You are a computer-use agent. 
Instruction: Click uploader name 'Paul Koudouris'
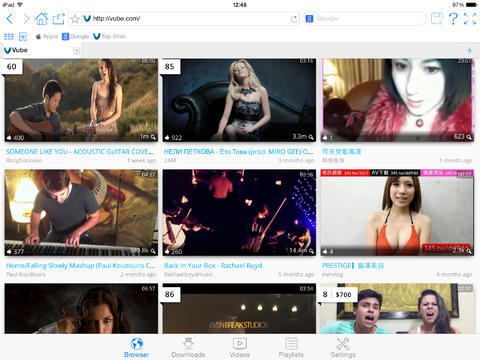coord(26,275)
